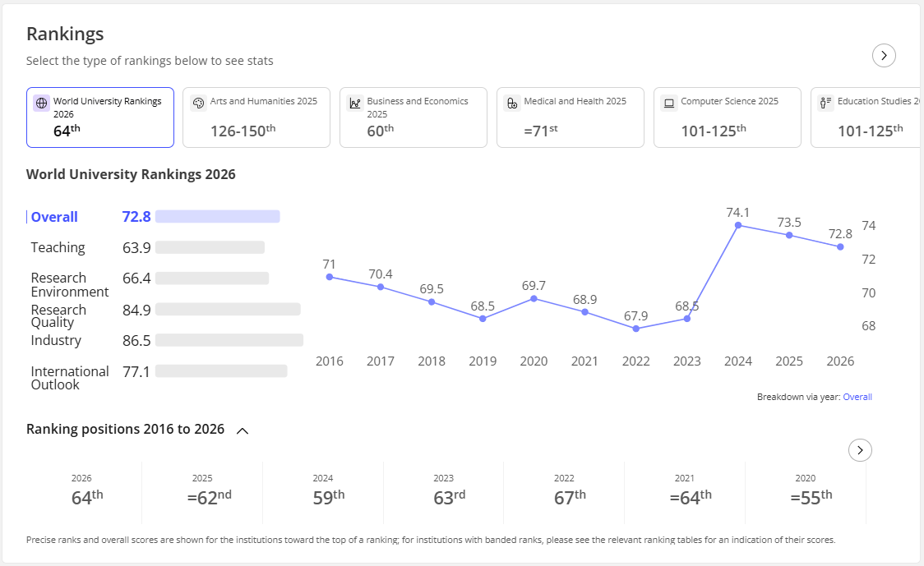924x566 pixels.
Task: Advance ranking positions with the right arrow
Action: tap(861, 450)
